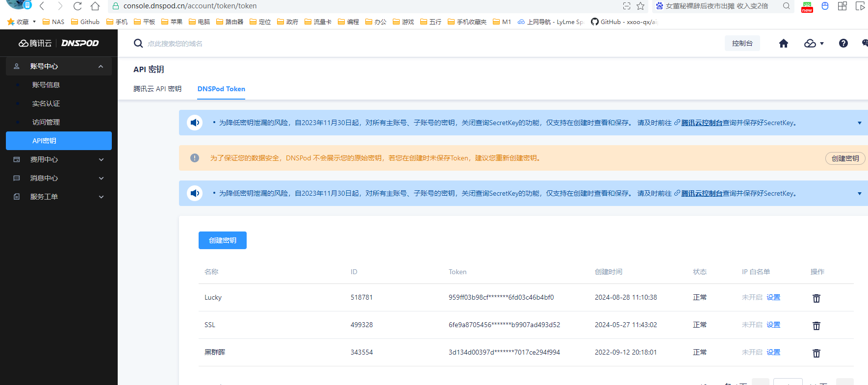Click the warning icon in orange notice
This screenshot has height=385, width=868.
[x=195, y=158]
